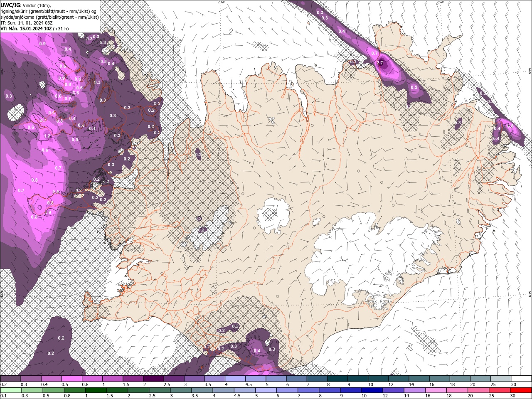The height and width of the screenshot is (399, 532).
Task: Click the bright pink 0.5–0.8 swatch in upper legend
Action: pos(71,379)
